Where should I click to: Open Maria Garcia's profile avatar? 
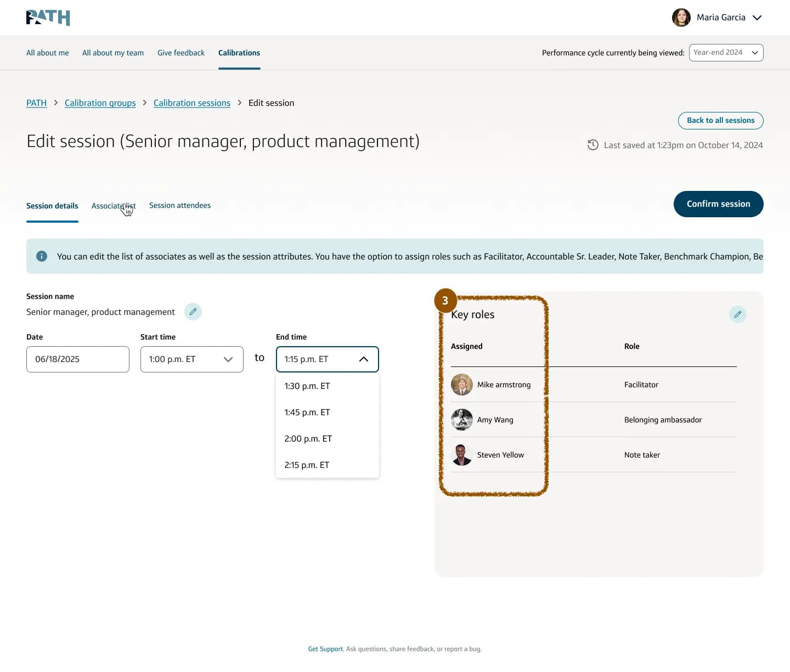click(681, 18)
